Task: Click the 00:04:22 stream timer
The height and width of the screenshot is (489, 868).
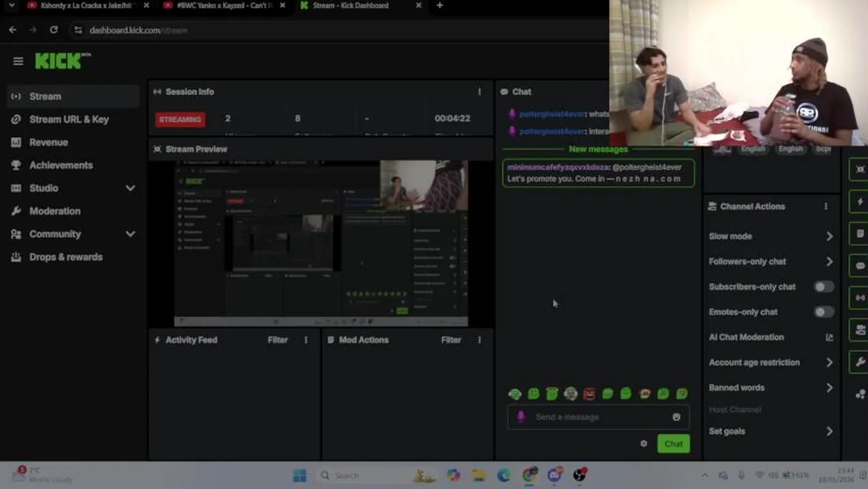Action: (452, 118)
